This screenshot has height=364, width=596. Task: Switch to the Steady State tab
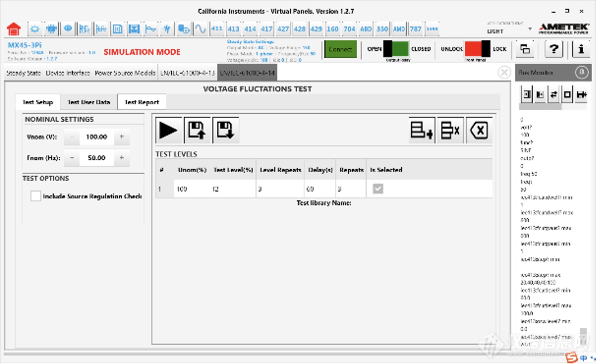coord(24,73)
